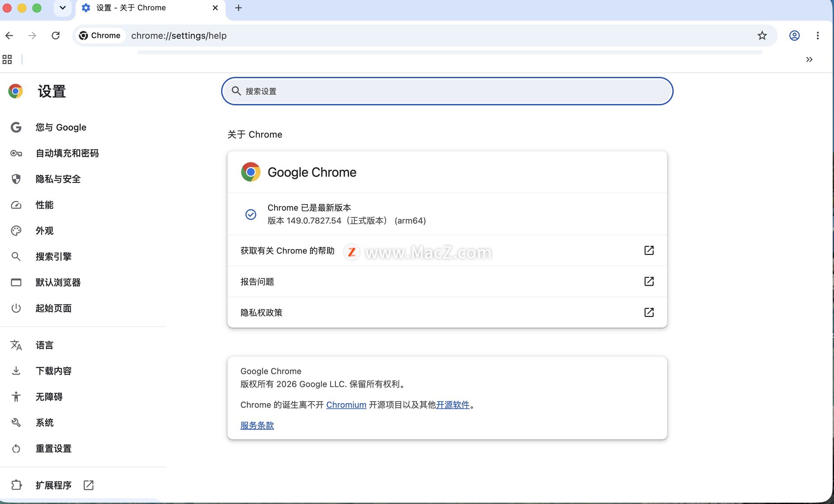The height and width of the screenshot is (504, 834).
Task: Open 隐私与安全 settings
Action: 58,179
